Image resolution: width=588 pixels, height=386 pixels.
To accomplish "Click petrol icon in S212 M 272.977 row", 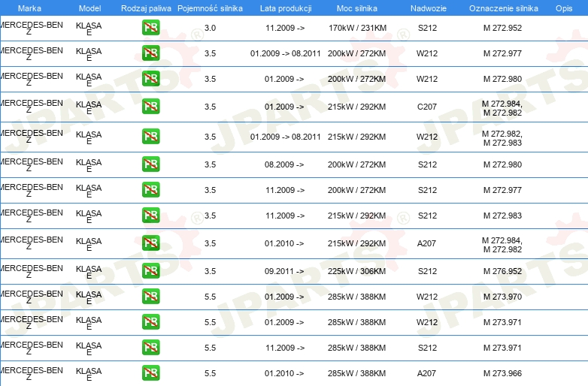I will [x=150, y=190].
